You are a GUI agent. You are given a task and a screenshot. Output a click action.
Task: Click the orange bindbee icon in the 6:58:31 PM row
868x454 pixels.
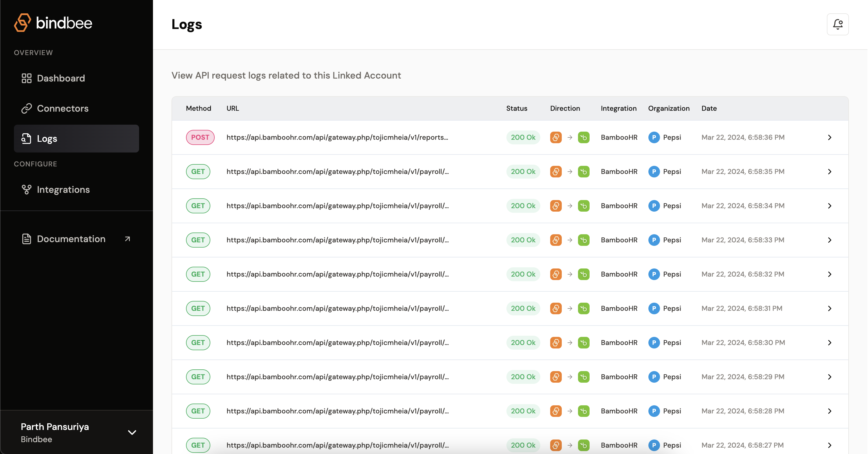pos(556,308)
